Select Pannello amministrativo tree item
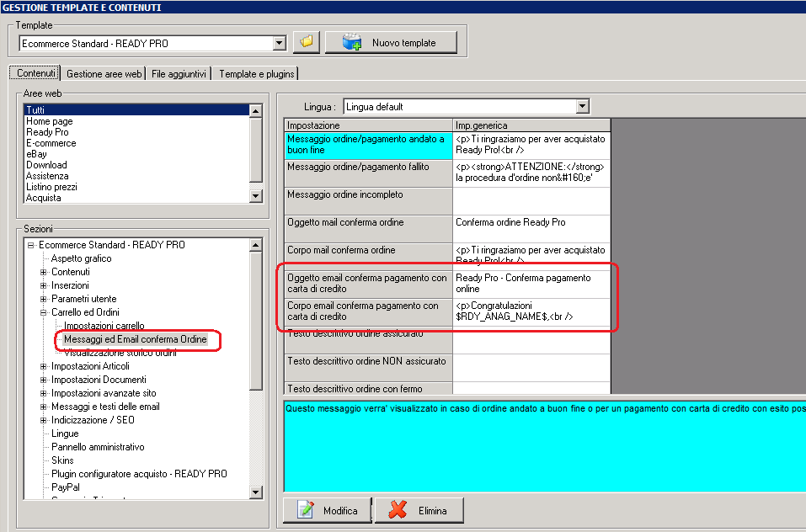This screenshot has width=806, height=532. tap(98, 447)
